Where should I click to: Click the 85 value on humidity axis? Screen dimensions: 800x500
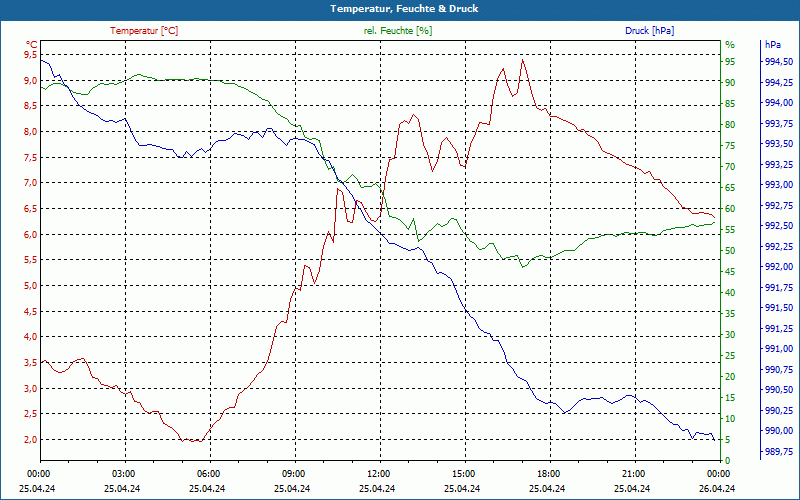(x=730, y=104)
